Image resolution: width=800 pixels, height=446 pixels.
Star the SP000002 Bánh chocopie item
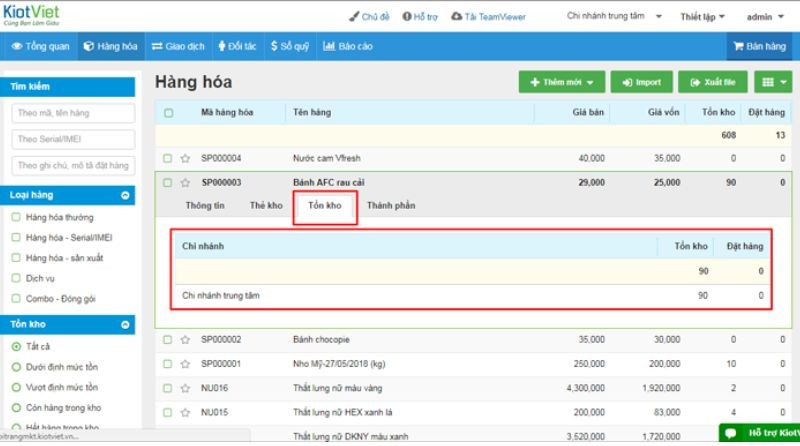(185, 339)
